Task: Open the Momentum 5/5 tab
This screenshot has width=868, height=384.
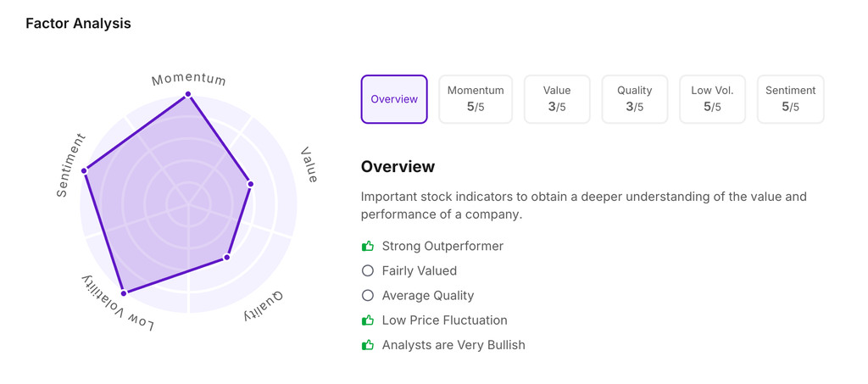Action: coord(476,99)
